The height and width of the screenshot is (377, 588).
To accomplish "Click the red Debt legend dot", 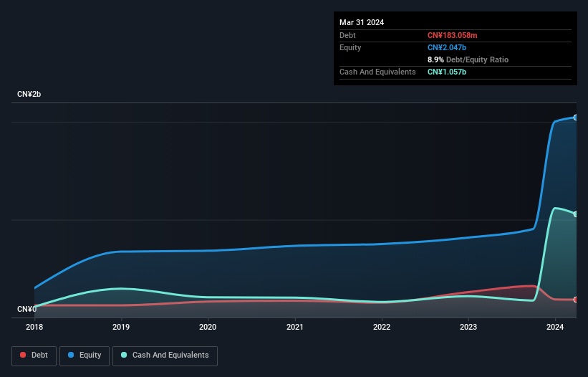I will (23, 355).
